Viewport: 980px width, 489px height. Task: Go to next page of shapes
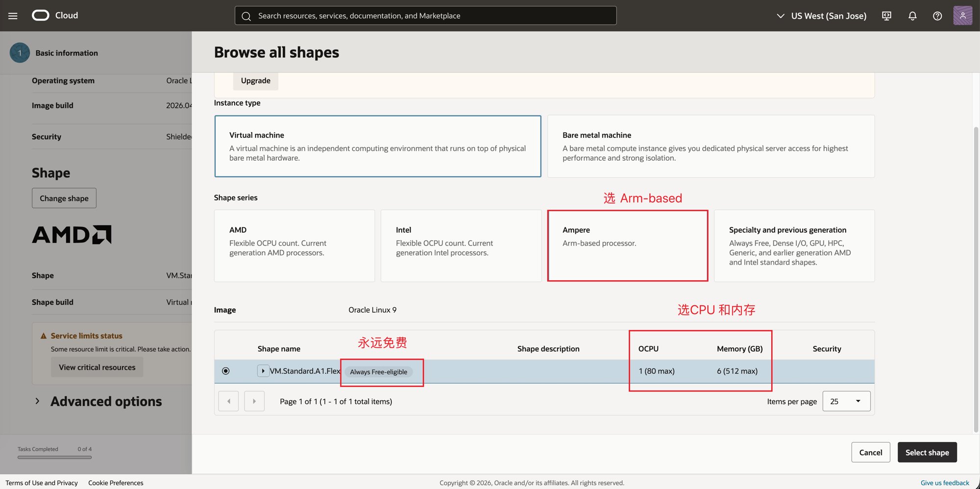click(254, 401)
